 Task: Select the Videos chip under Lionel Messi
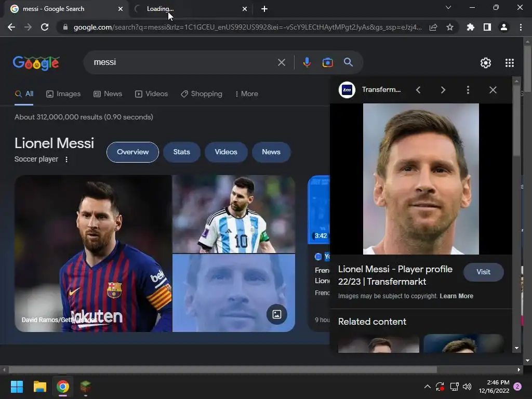tap(226, 152)
